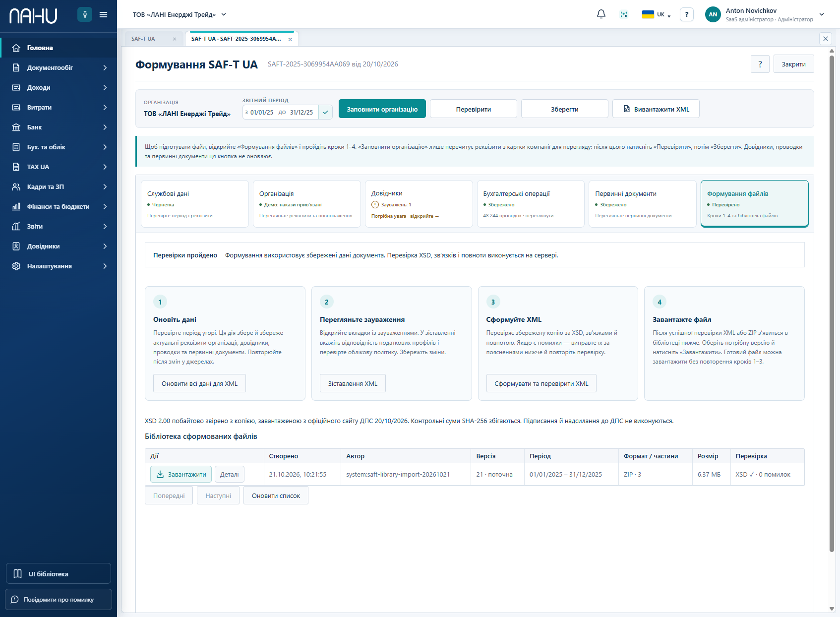Open the Первинні документи step card
Image resolution: width=840 pixels, height=617 pixels.
point(643,204)
